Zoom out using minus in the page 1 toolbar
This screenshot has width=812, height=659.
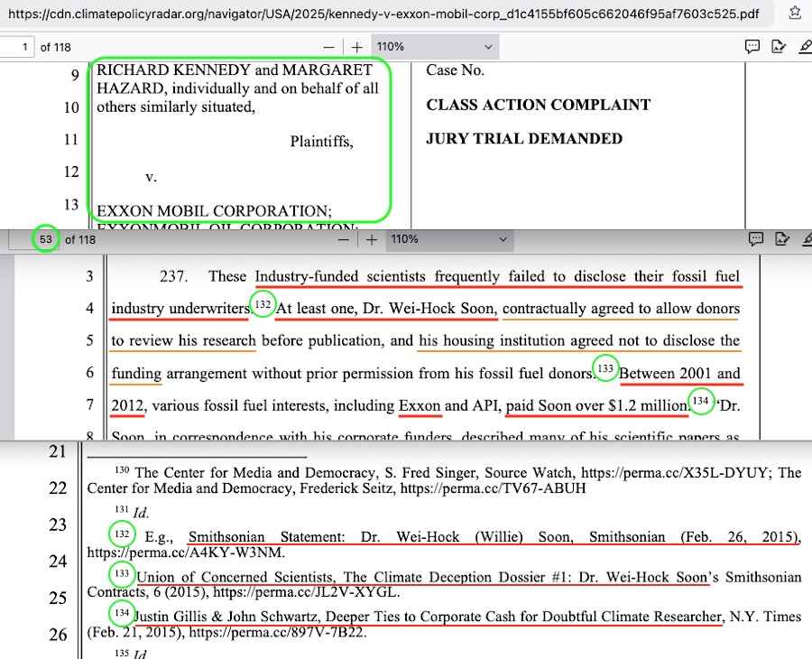[x=330, y=47]
